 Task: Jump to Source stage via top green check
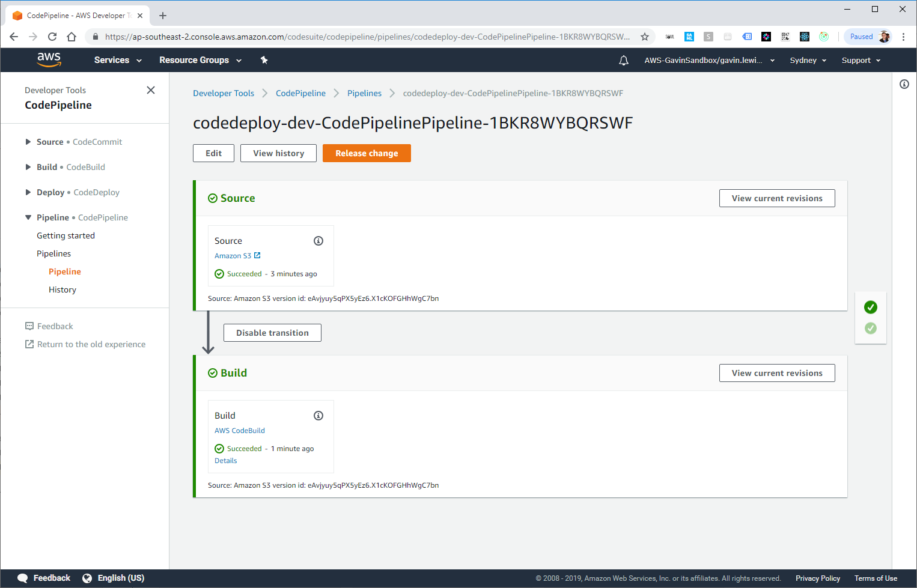click(871, 308)
